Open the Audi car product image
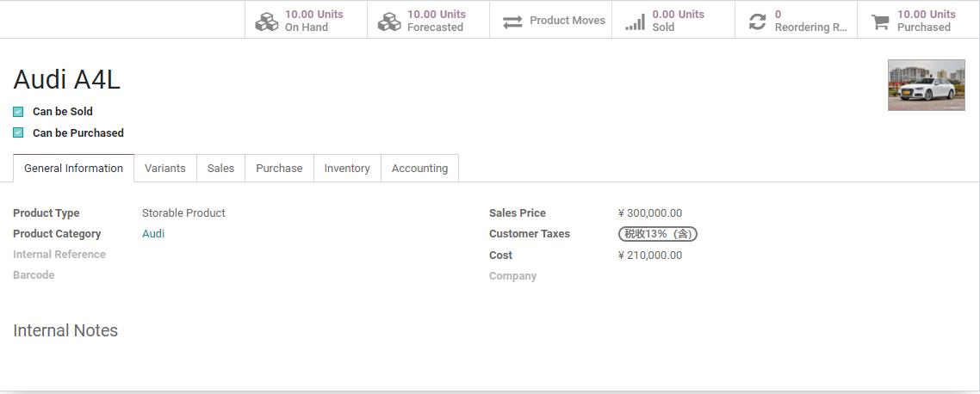The width and height of the screenshot is (980, 394). 927,85
